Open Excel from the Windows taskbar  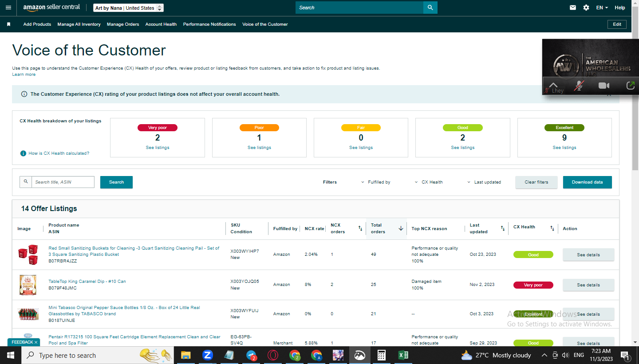(x=403, y=355)
